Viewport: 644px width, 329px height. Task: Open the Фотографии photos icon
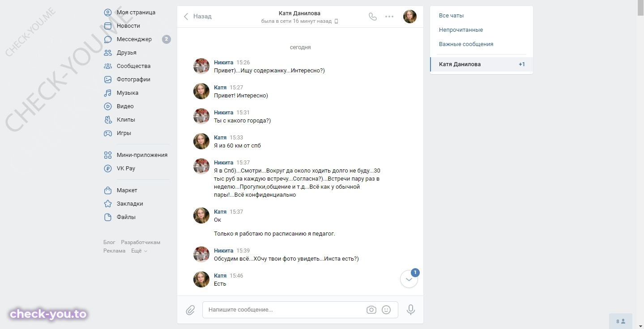(x=108, y=80)
